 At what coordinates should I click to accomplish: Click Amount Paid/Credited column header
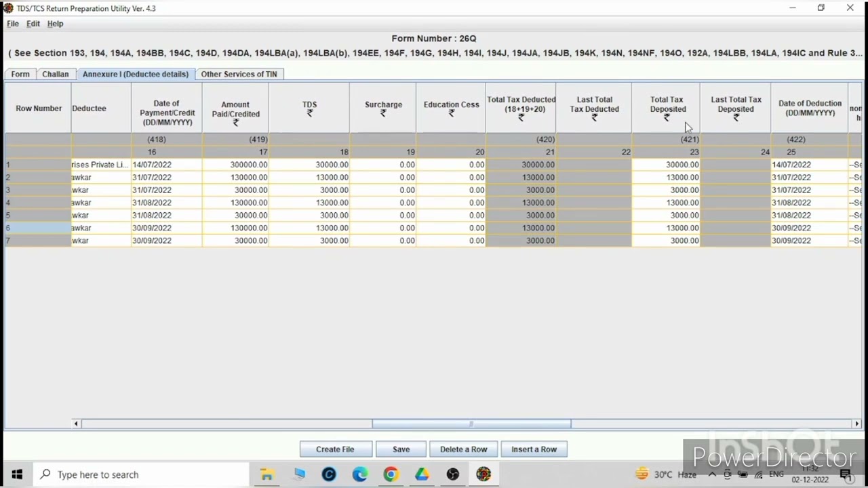point(235,108)
